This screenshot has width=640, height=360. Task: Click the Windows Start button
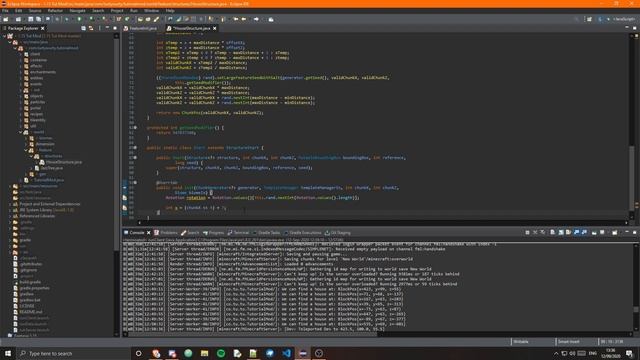click(8, 353)
